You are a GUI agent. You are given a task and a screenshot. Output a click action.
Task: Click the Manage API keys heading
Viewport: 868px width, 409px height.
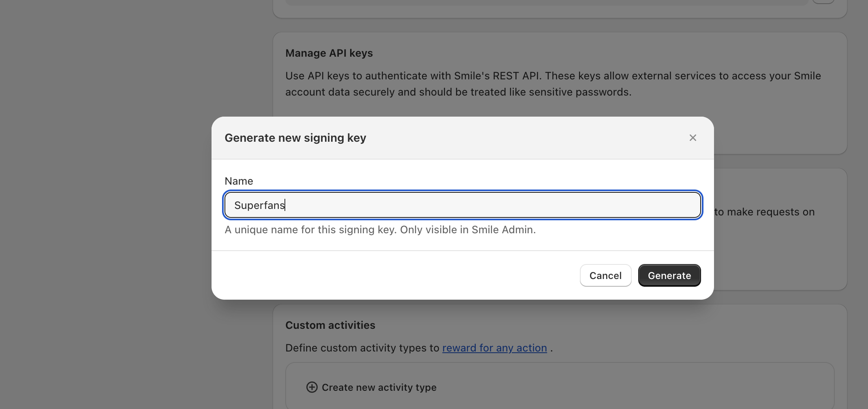[x=329, y=53]
